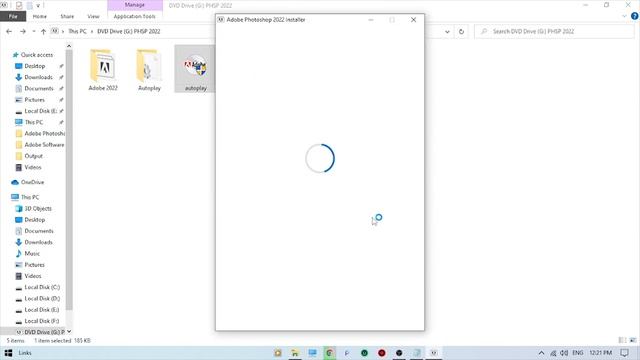640x360 pixels.
Task: Click This PC in the address bar
Action: coord(77,31)
